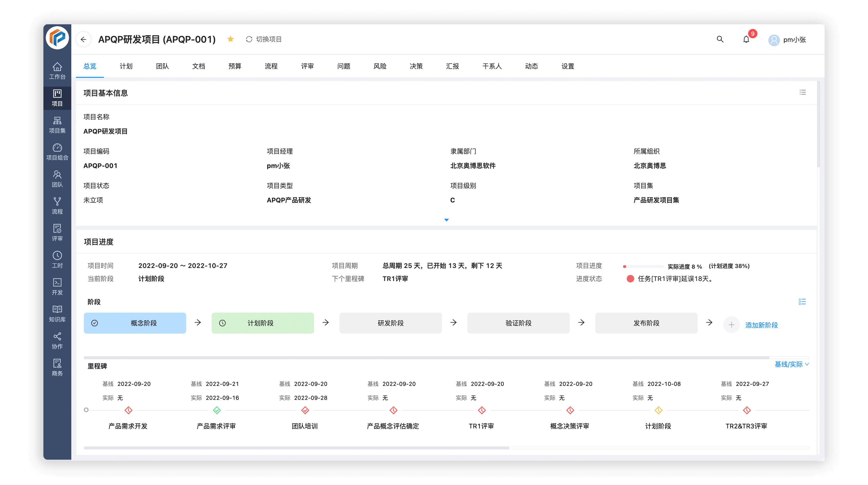Select the 研发阶段 stage block
The width and height of the screenshot is (868, 485).
(x=391, y=323)
